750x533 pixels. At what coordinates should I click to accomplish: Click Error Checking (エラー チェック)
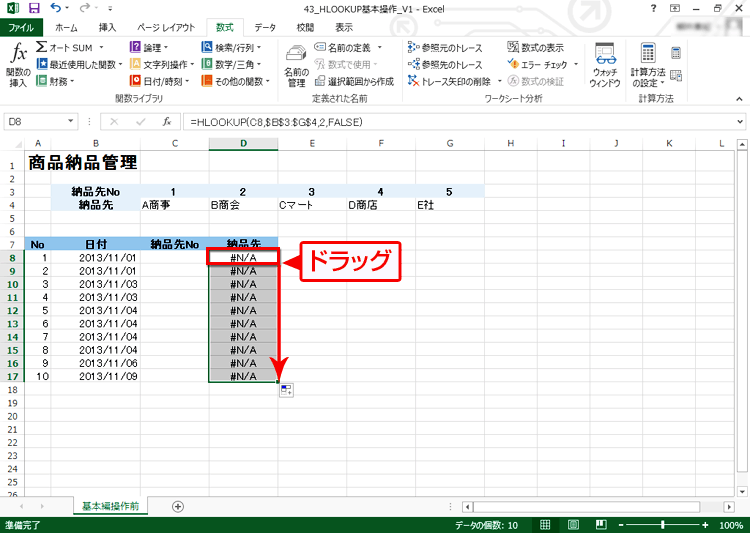[538, 64]
